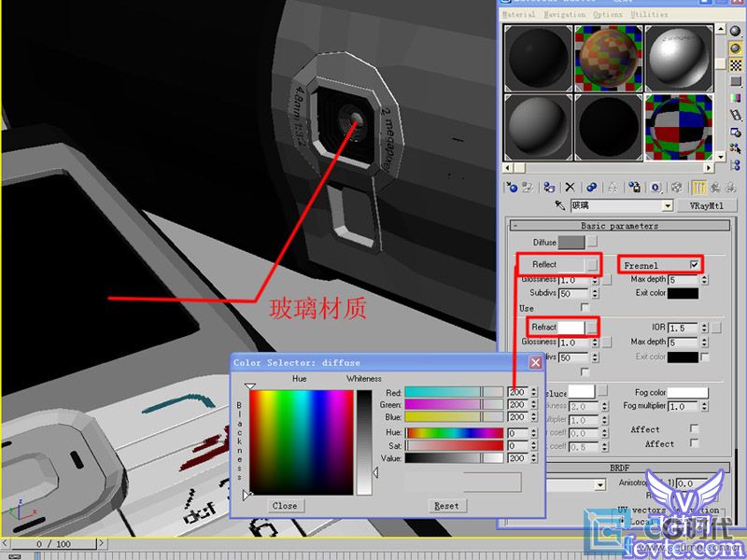The width and height of the screenshot is (747, 560).
Task: Click the 0 / 100 time slider
Action: pos(54,543)
